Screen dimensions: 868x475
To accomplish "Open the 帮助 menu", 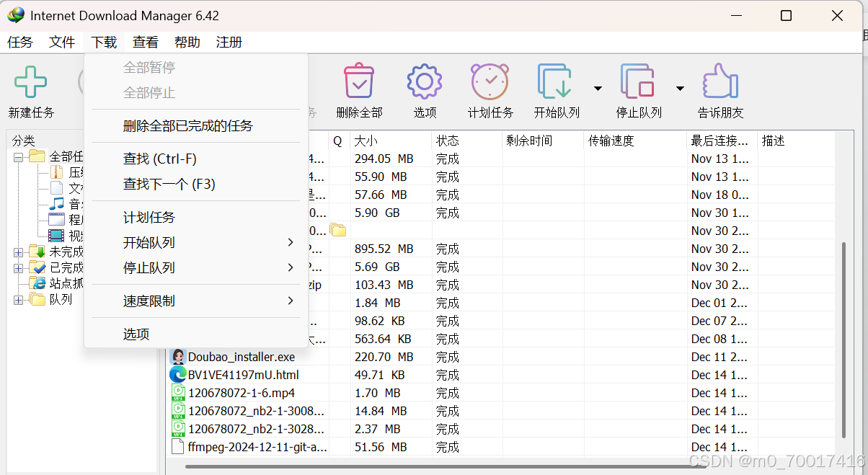I will pos(187,43).
